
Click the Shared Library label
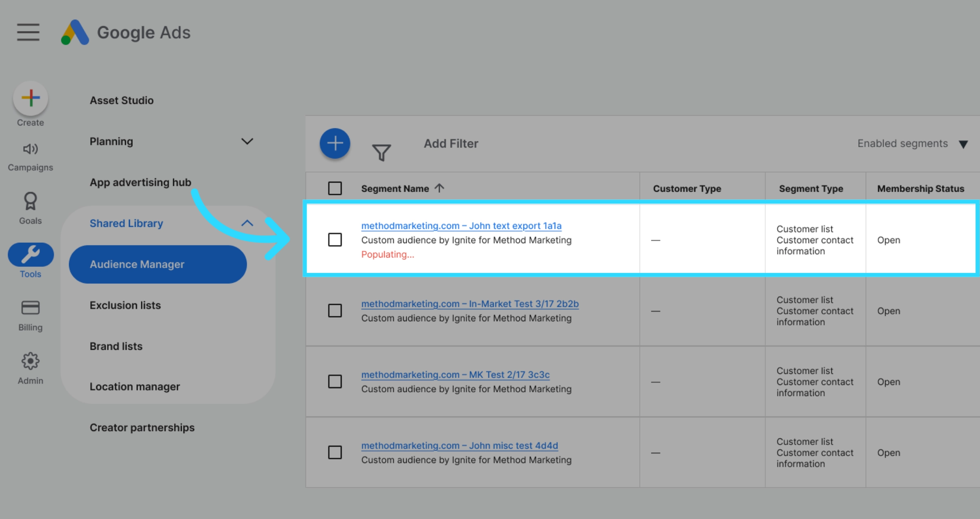[126, 223]
